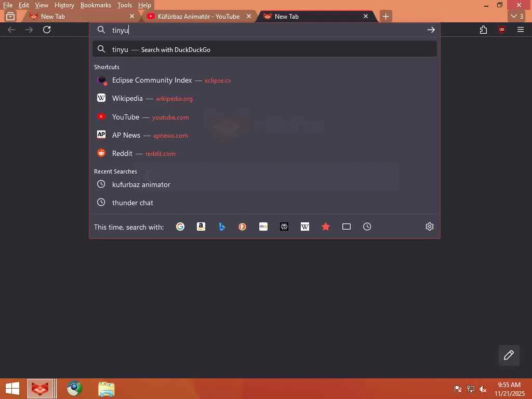532x399 pixels.
Task: Search with Bing engine icon
Action: [x=221, y=227]
